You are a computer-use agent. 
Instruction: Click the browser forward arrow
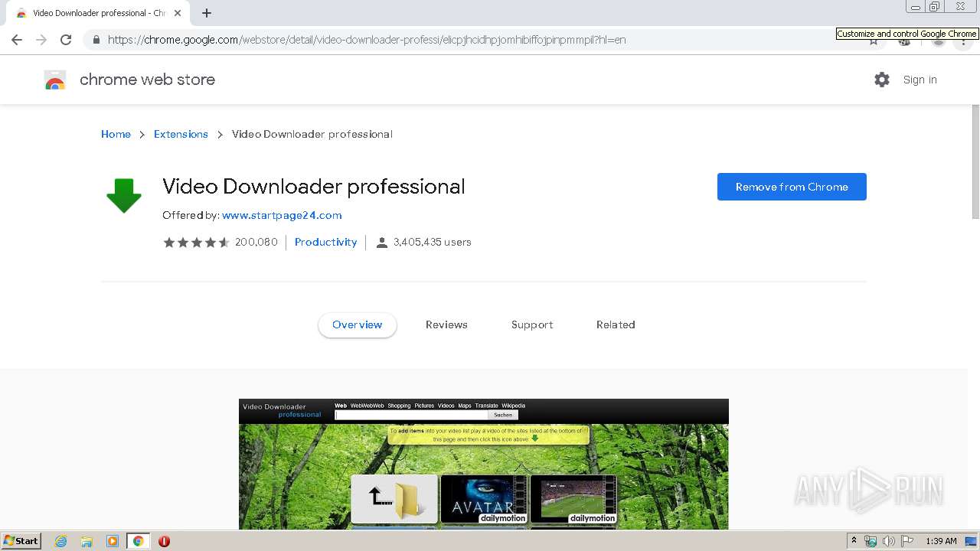click(41, 40)
